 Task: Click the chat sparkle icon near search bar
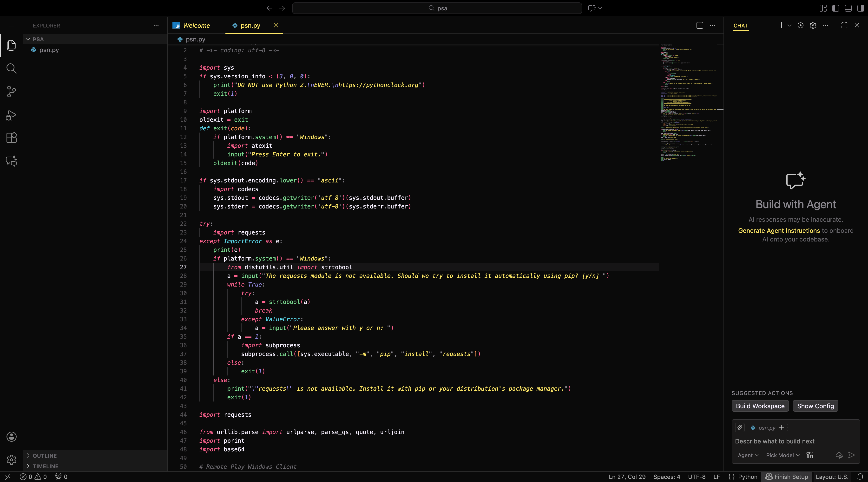pyautogui.click(x=592, y=8)
